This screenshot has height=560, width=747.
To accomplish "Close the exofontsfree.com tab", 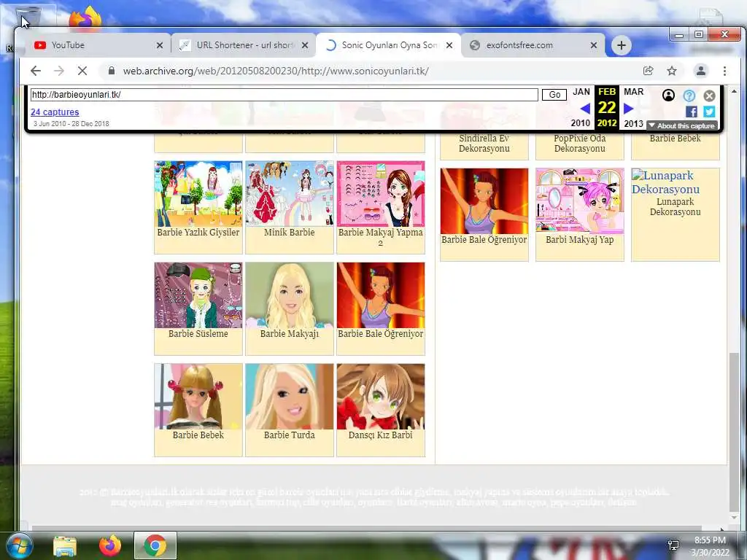I will click(x=594, y=45).
